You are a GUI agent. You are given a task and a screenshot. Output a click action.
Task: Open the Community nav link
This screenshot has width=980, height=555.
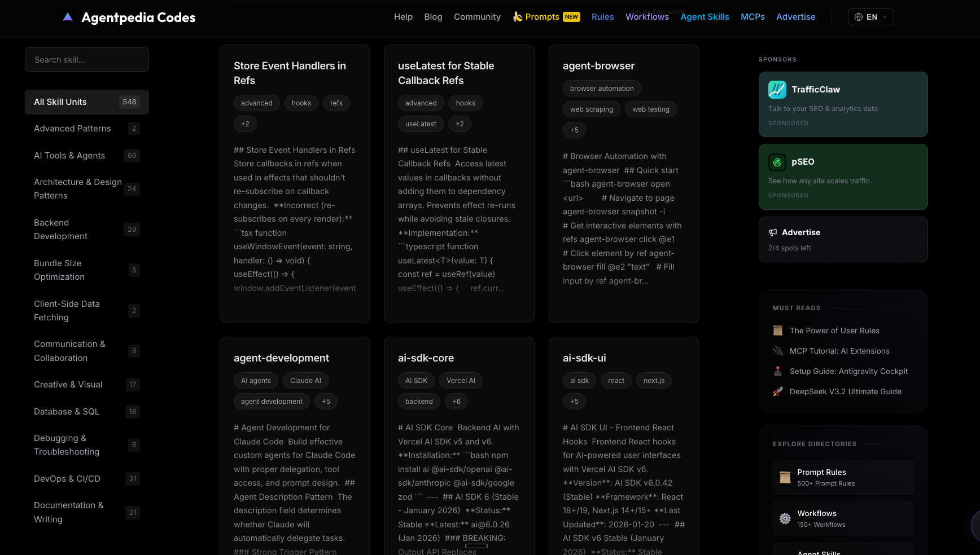tap(477, 17)
